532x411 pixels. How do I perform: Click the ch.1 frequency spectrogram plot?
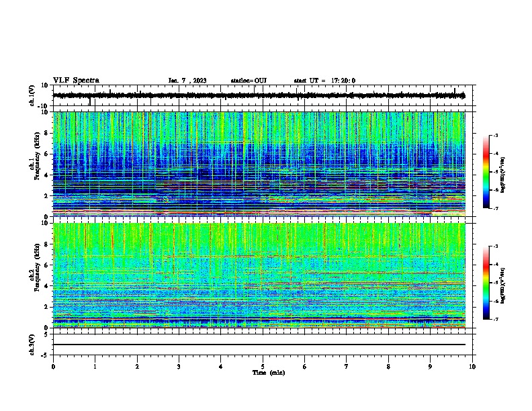point(259,164)
